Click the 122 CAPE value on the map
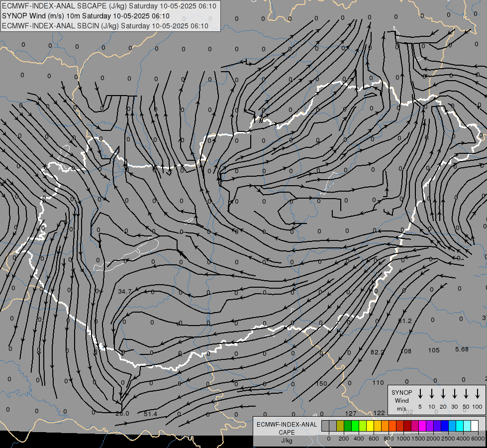The height and width of the screenshot is (448, 487). coord(379,413)
